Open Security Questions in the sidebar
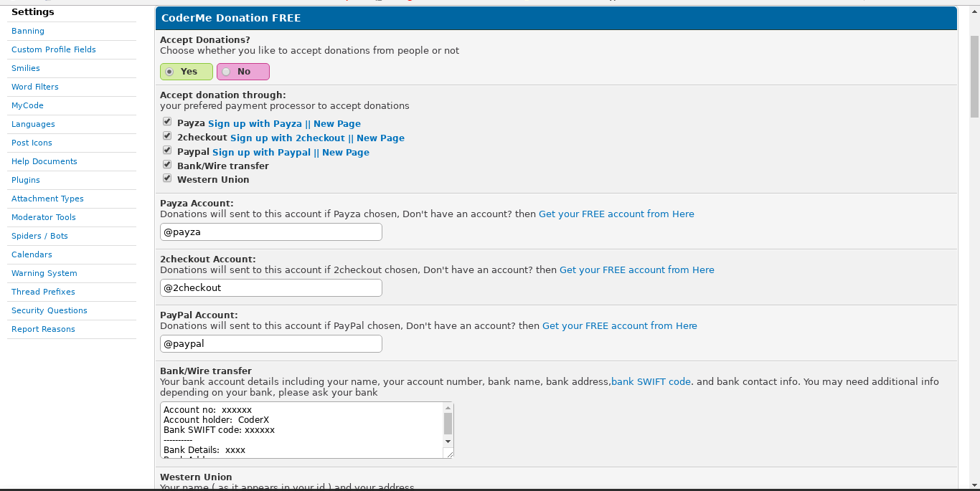The image size is (980, 491). click(x=50, y=311)
